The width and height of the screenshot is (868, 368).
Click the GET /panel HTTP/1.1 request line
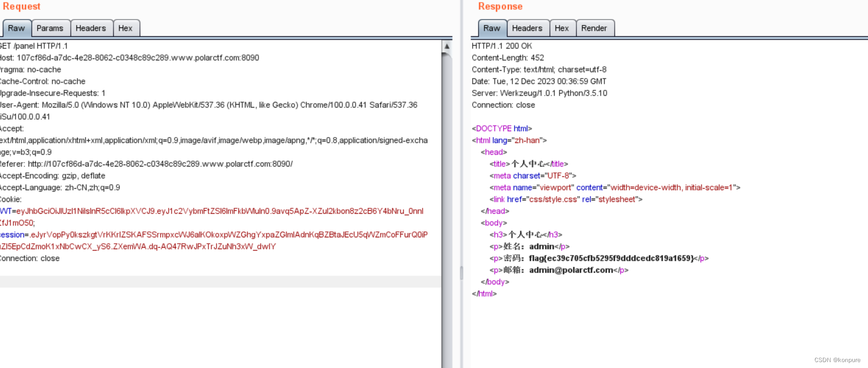pos(34,46)
